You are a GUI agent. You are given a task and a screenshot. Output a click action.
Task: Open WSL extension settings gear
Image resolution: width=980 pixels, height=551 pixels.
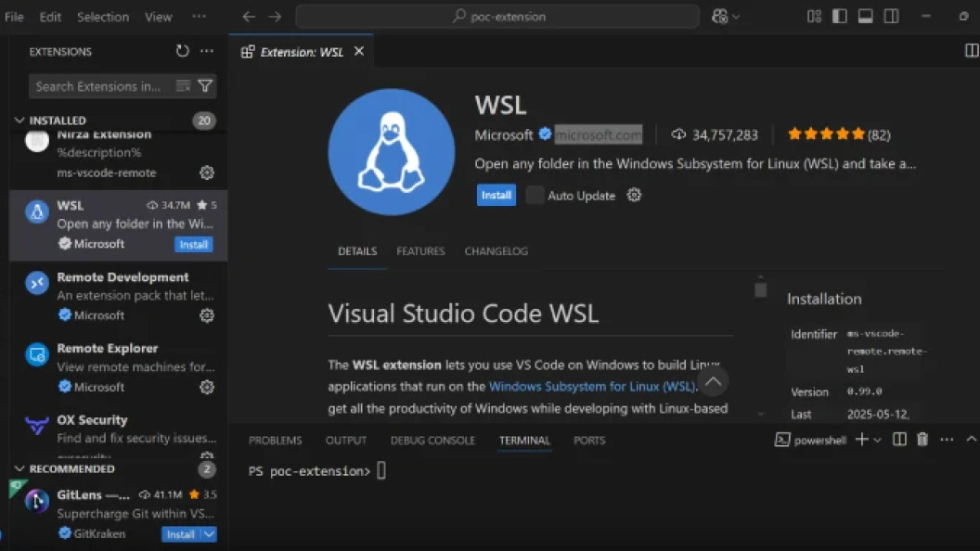point(635,195)
